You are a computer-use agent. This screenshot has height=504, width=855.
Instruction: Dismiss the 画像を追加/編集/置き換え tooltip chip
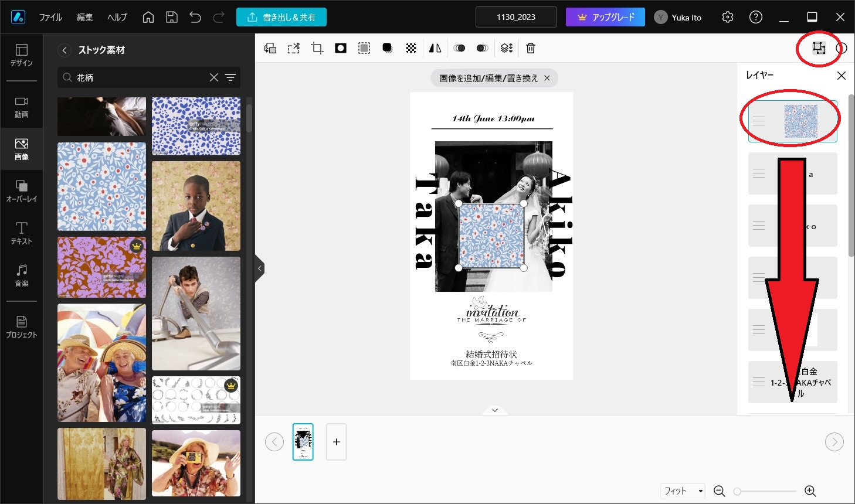click(547, 78)
